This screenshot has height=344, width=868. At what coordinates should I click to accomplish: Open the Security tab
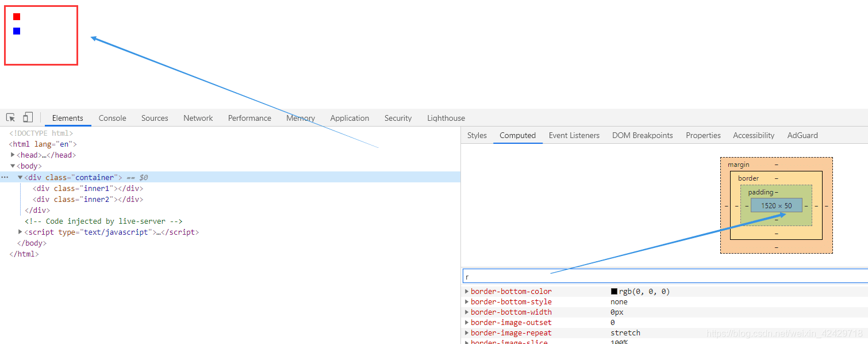[x=398, y=118]
